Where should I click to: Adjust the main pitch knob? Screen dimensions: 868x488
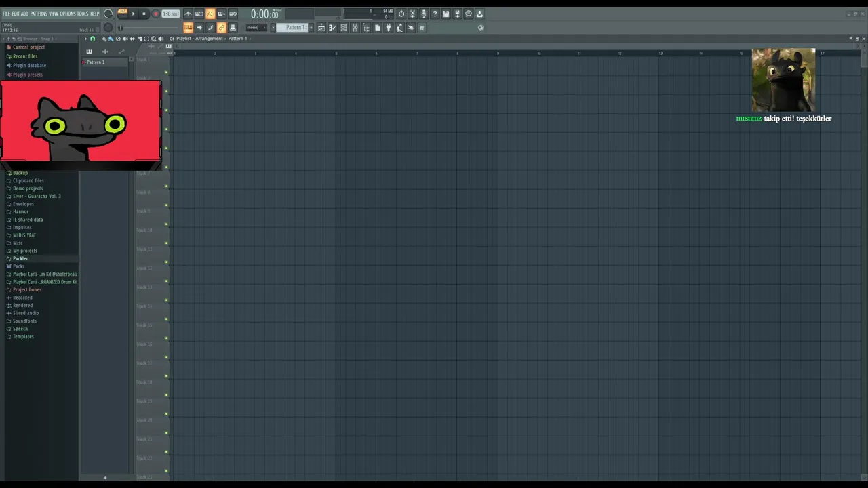click(108, 27)
